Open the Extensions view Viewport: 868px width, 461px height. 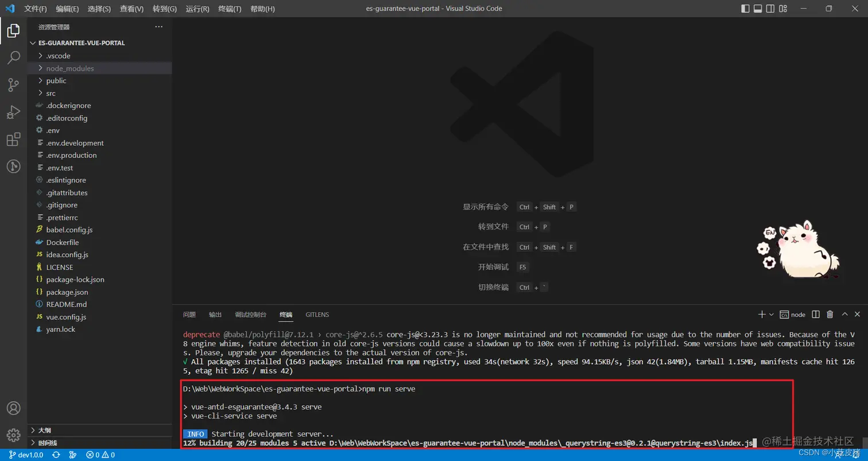coord(13,140)
